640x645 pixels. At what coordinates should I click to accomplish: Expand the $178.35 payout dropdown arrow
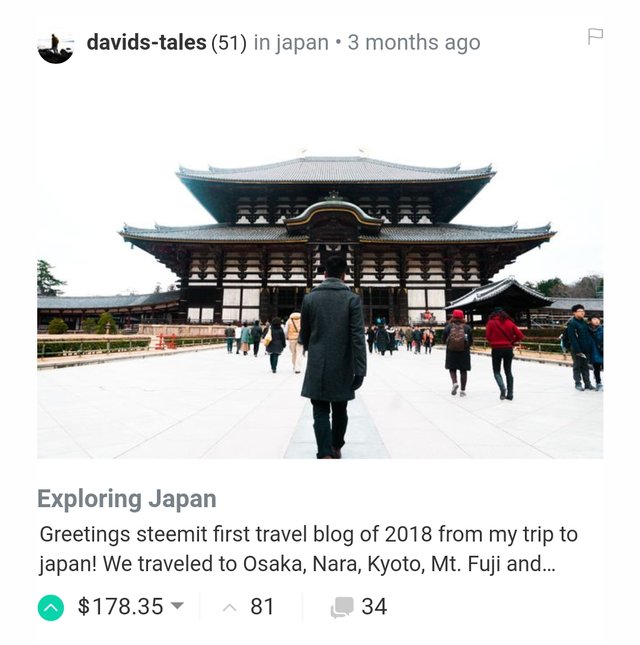click(x=177, y=606)
